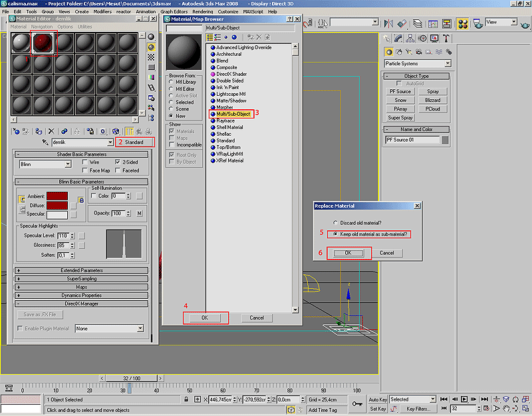Open the Rendering menu
This screenshot has height=416, width=532.
click(202, 11)
